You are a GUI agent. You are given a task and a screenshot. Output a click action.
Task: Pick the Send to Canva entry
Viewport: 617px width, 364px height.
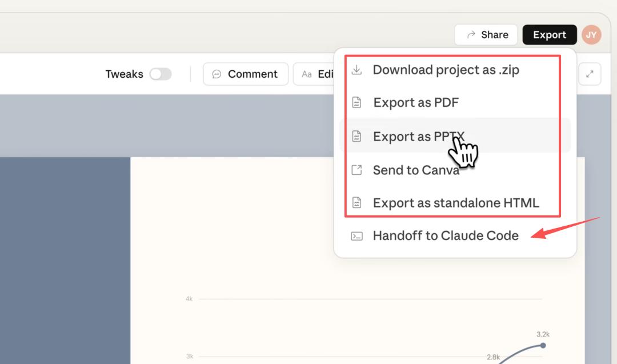[415, 170]
